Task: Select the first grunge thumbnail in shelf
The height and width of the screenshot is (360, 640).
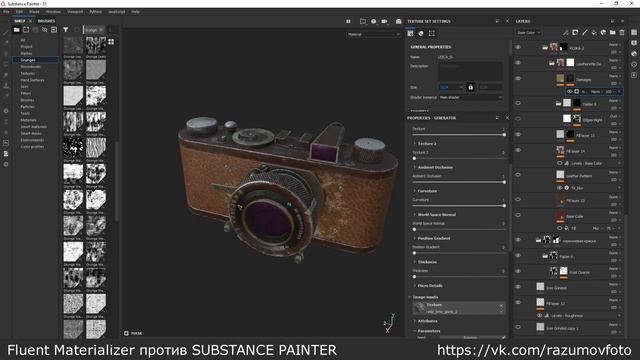Action: tap(73, 45)
